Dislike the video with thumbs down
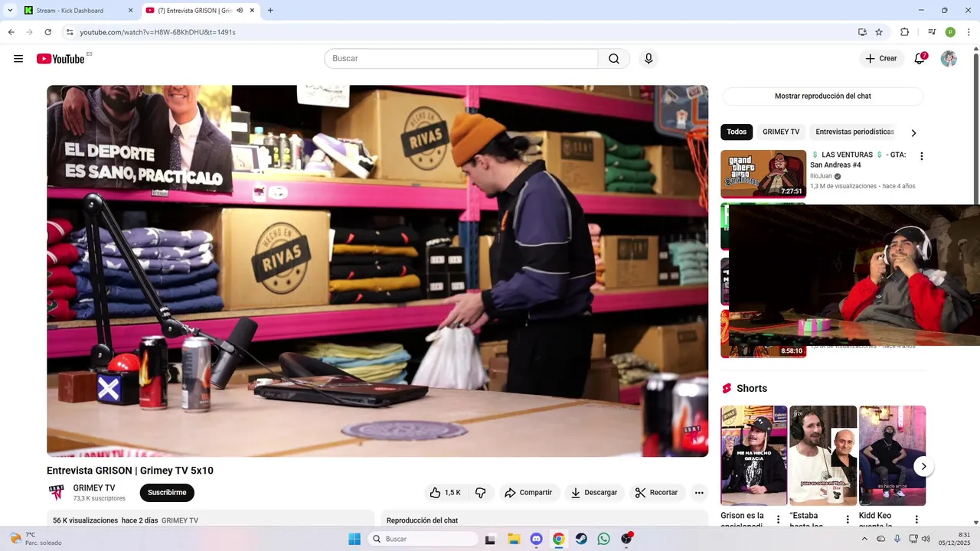This screenshot has width=980, height=551. (481, 493)
